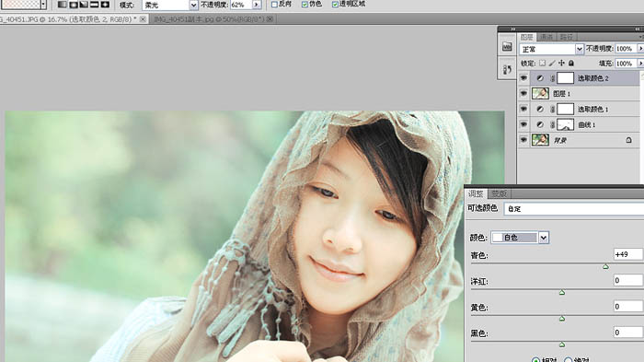The height and width of the screenshot is (362, 644).
Task: Select the 选取颜色 2 layer mask thumbnail
Action: [x=565, y=77]
